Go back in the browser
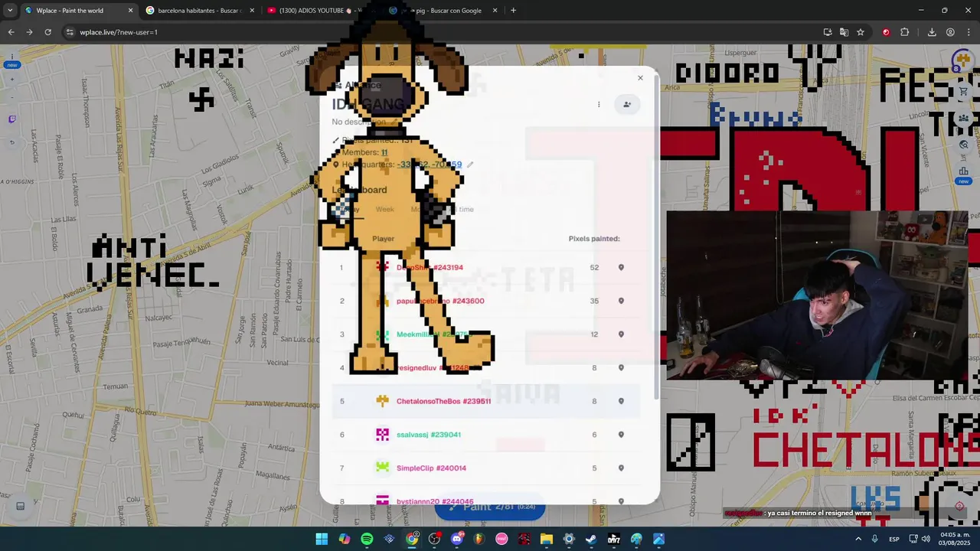The height and width of the screenshot is (551, 980). (x=11, y=32)
